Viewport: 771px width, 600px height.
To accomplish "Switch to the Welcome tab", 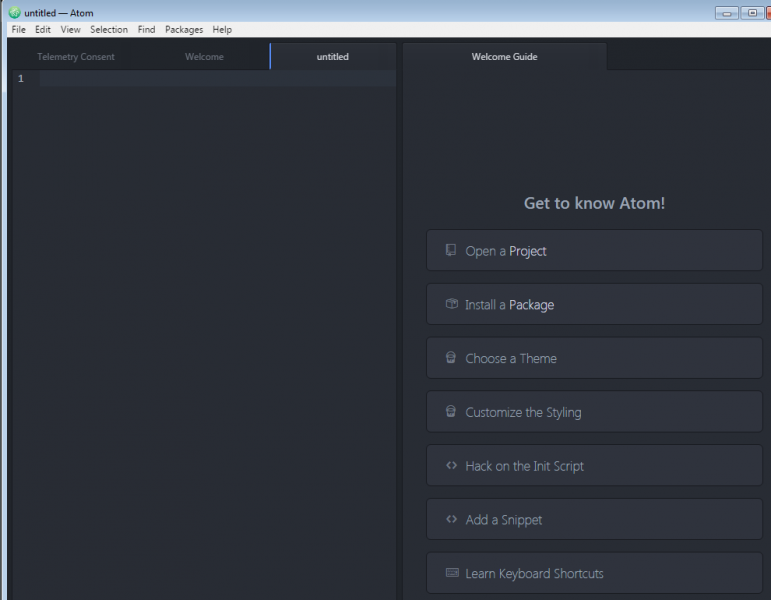I will [x=204, y=57].
